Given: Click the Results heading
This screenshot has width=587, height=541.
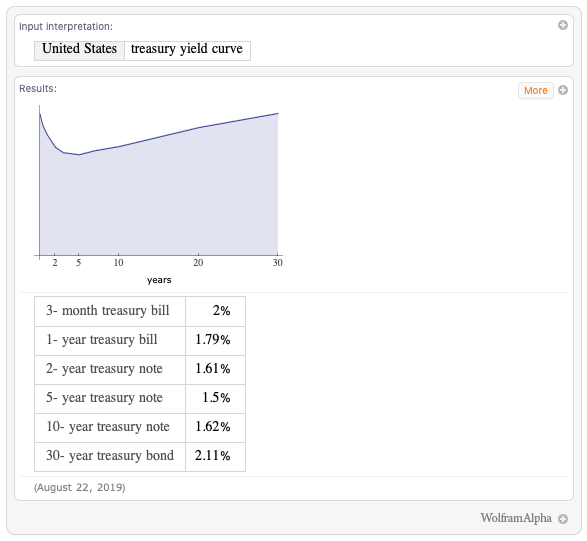Looking at the screenshot, I should [x=38, y=89].
